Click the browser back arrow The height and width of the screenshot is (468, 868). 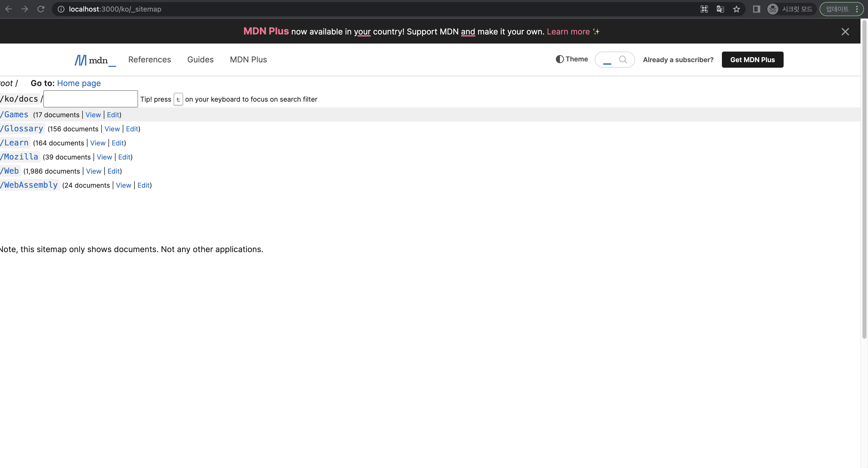pos(9,9)
